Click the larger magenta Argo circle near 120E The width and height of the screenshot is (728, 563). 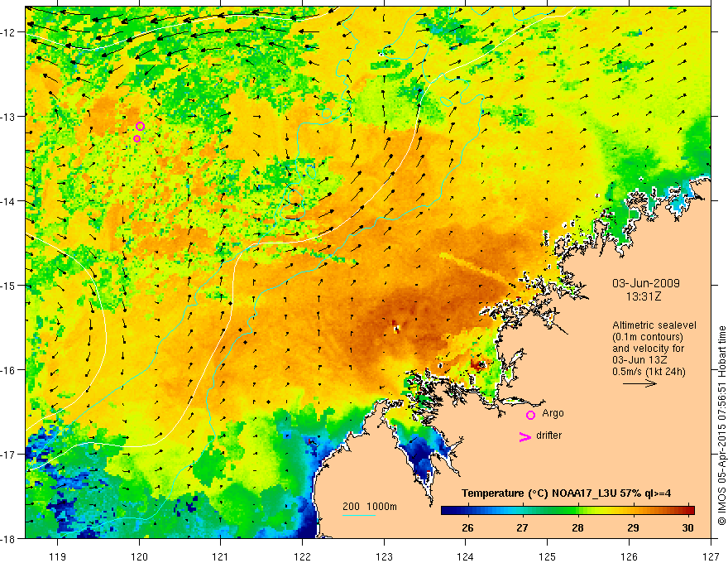click(x=140, y=127)
